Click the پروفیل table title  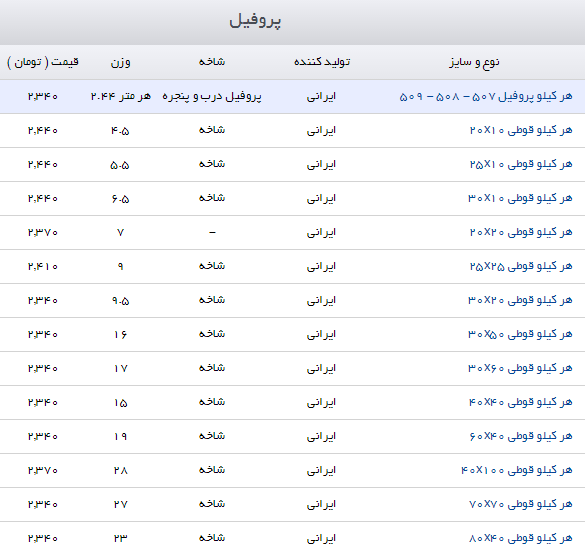(255, 21)
